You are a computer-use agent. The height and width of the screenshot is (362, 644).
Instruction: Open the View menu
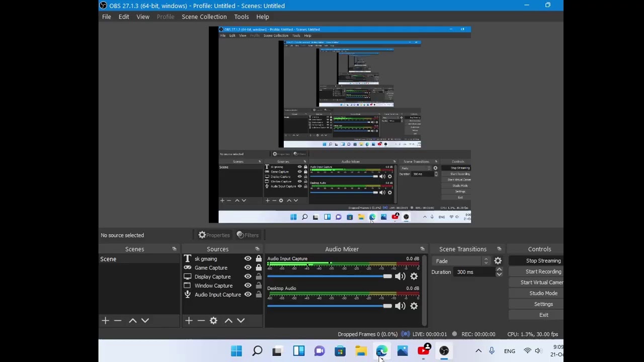click(143, 17)
